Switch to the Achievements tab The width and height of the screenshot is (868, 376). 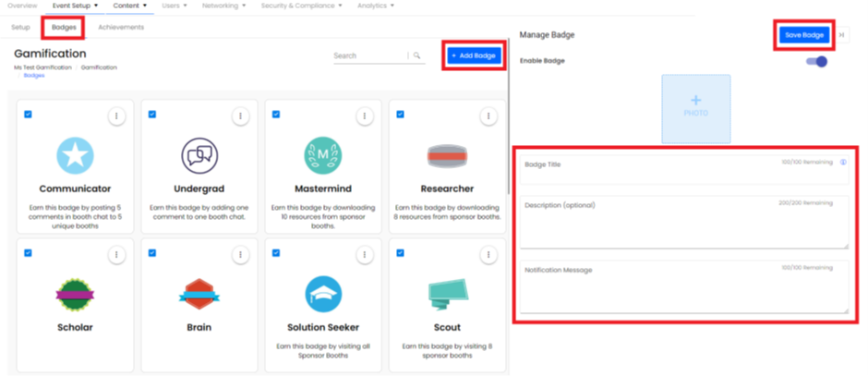coord(121,28)
